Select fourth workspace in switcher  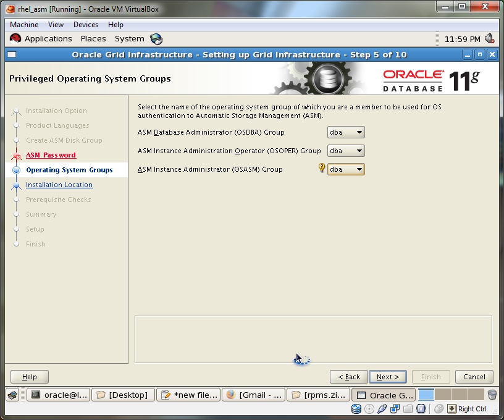pos(476,395)
